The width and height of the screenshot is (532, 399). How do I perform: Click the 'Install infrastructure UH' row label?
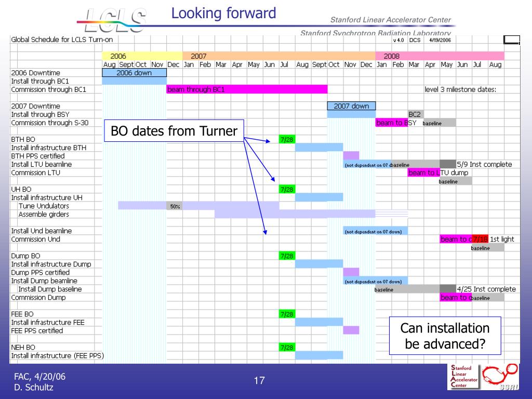point(47,197)
